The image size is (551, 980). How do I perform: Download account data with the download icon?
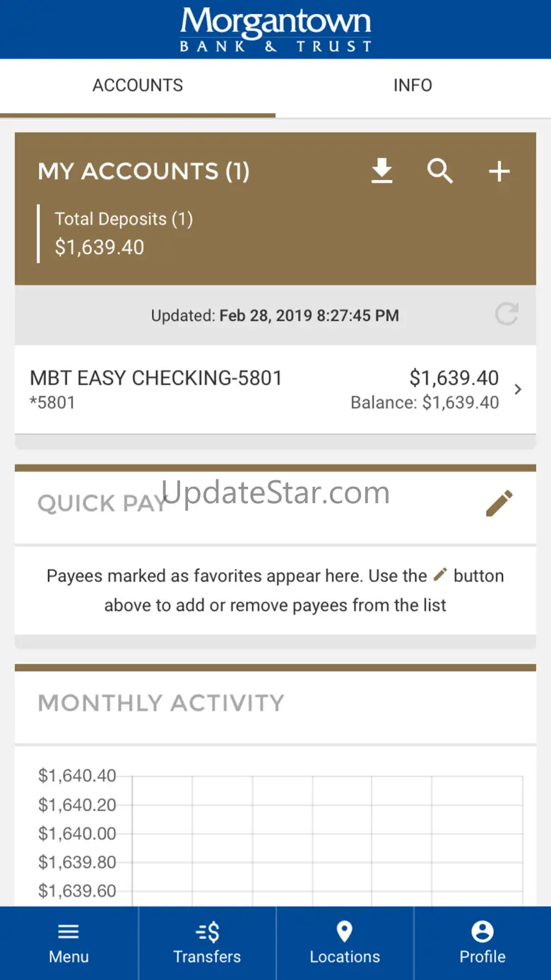(x=382, y=171)
